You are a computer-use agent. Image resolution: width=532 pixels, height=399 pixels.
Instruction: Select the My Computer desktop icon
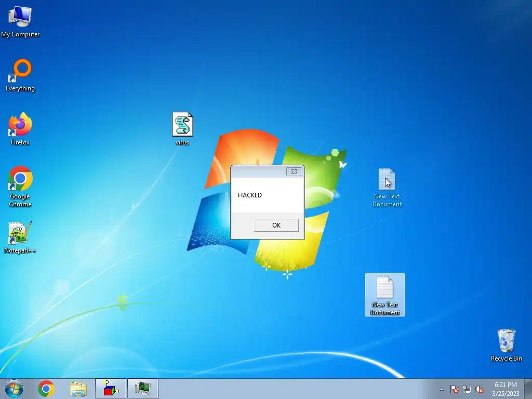pos(20,21)
